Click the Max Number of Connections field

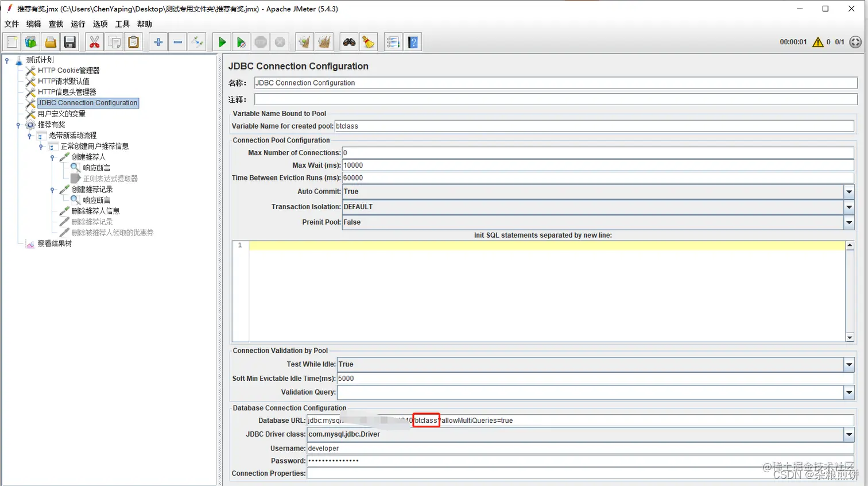tap(598, 153)
